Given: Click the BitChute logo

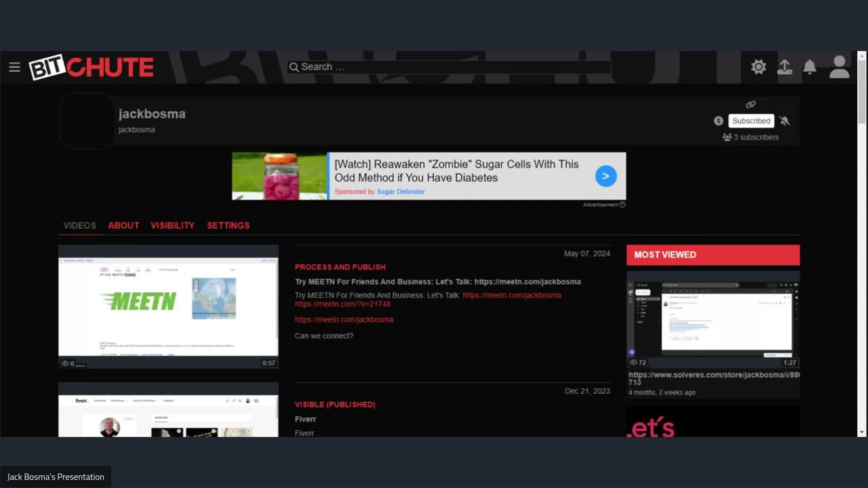Looking at the screenshot, I should 92,67.
